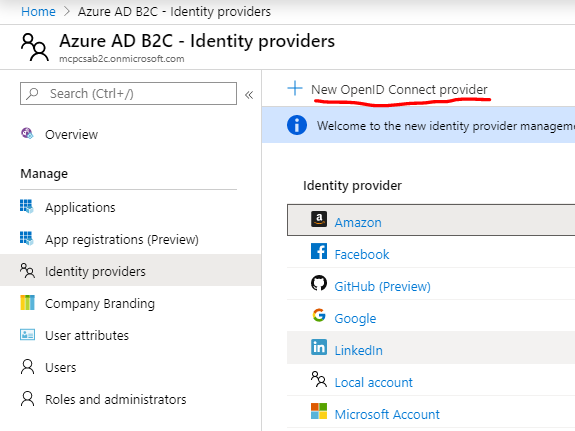Click the plus icon for new provider

click(x=295, y=88)
